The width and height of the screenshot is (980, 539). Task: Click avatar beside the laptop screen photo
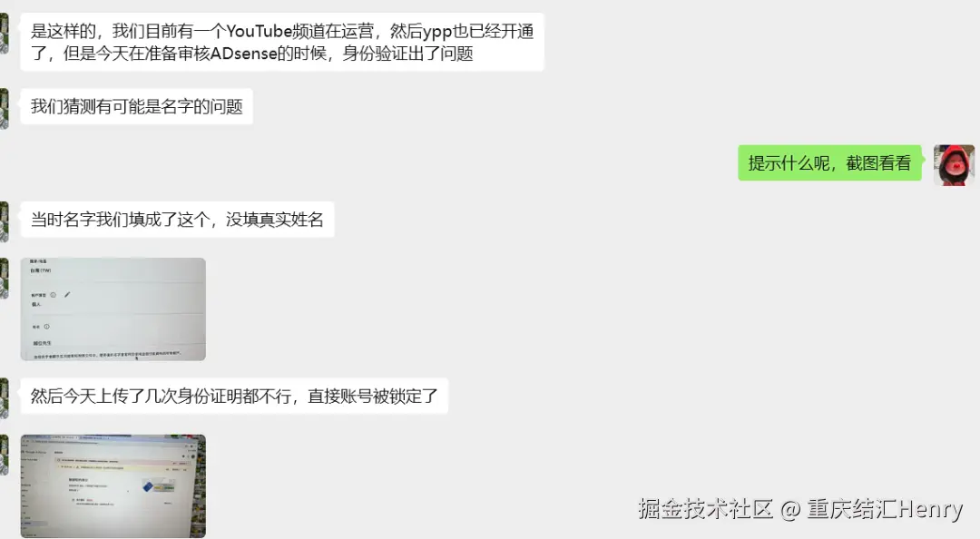pyautogui.click(x=4, y=456)
